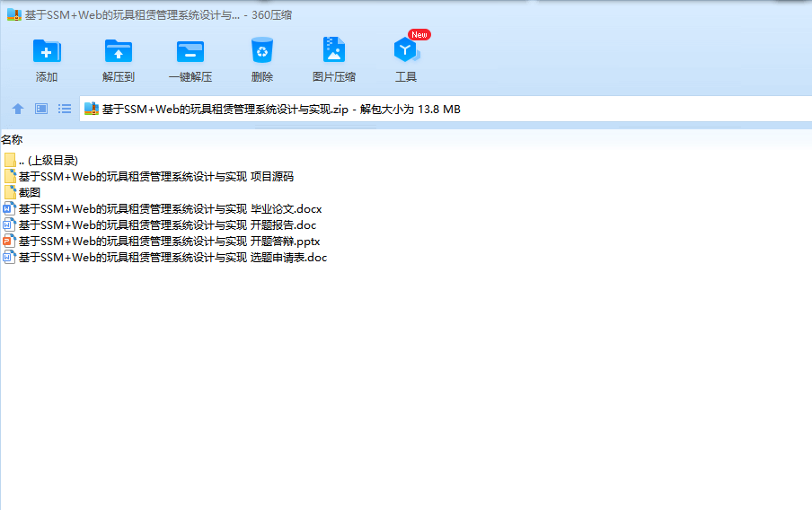Click the 解压到 (Extract to) icon

pos(118,51)
